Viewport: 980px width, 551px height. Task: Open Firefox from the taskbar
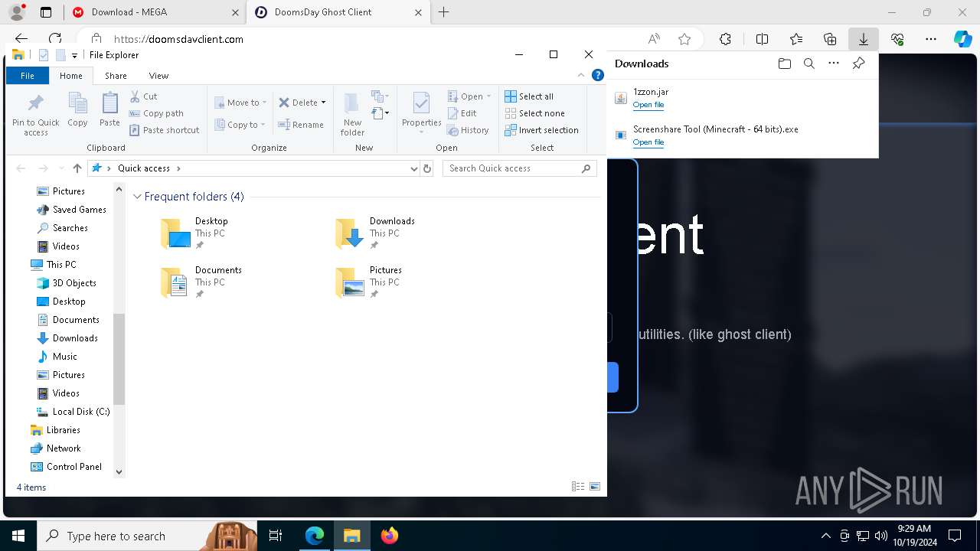pos(389,536)
